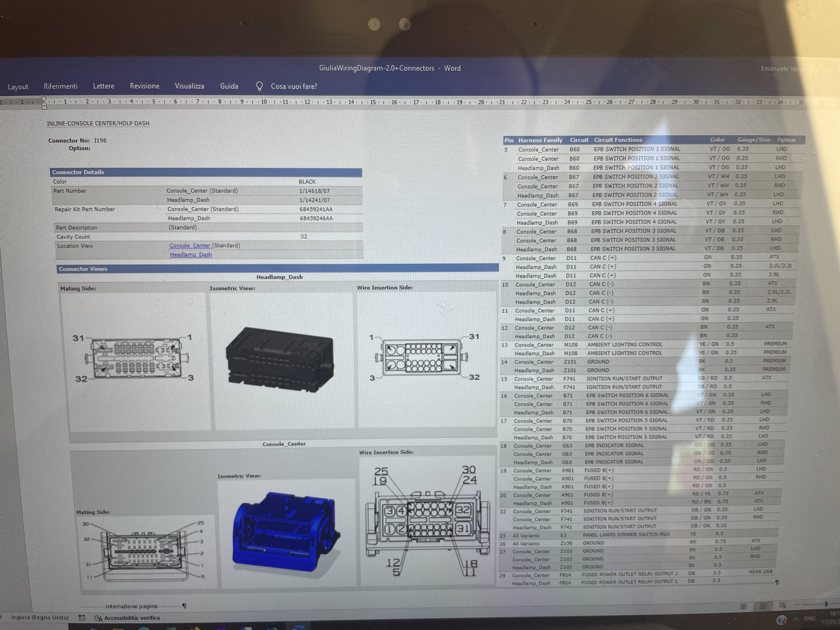Click the 'Cosa vuoi fare?' search box
Viewport: 840px width, 630px height.
(x=294, y=87)
